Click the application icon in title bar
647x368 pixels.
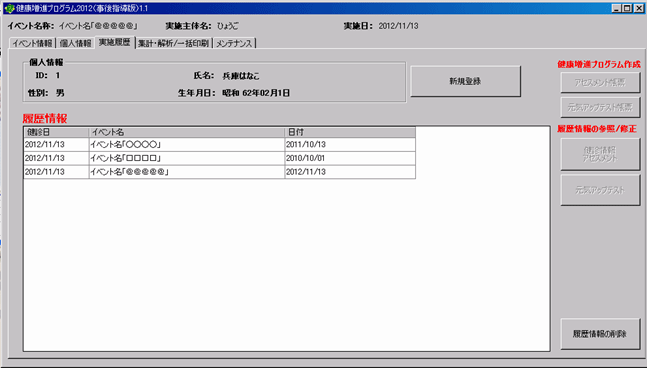click(x=9, y=8)
